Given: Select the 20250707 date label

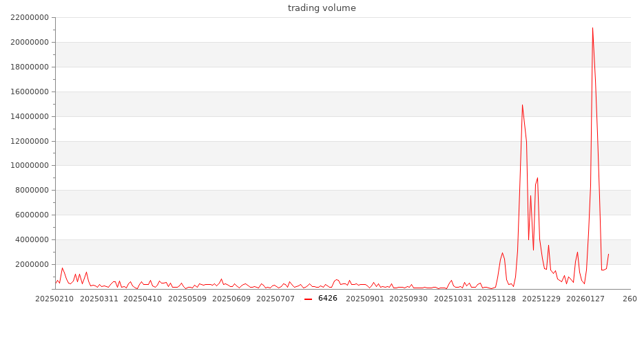Looking at the screenshot, I should [x=276, y=299].
